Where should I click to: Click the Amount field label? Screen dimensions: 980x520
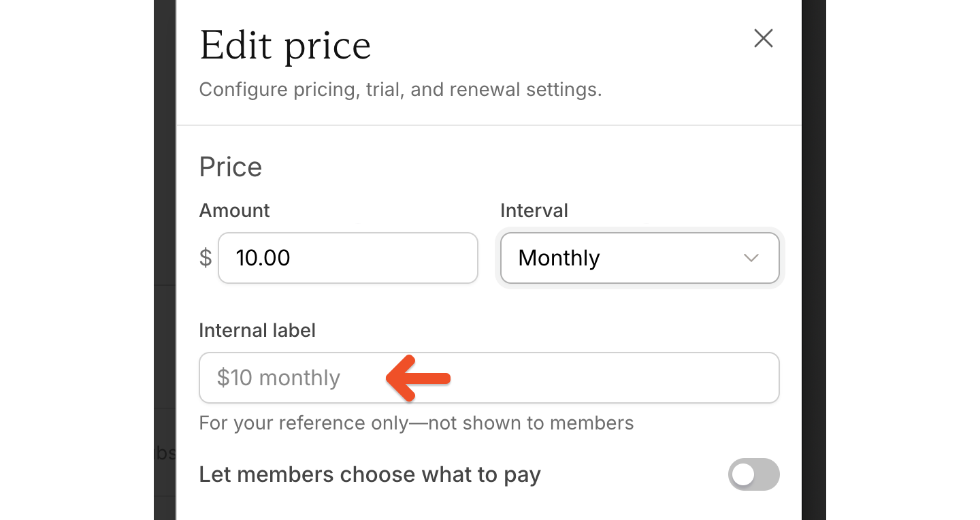click(234, 211)
